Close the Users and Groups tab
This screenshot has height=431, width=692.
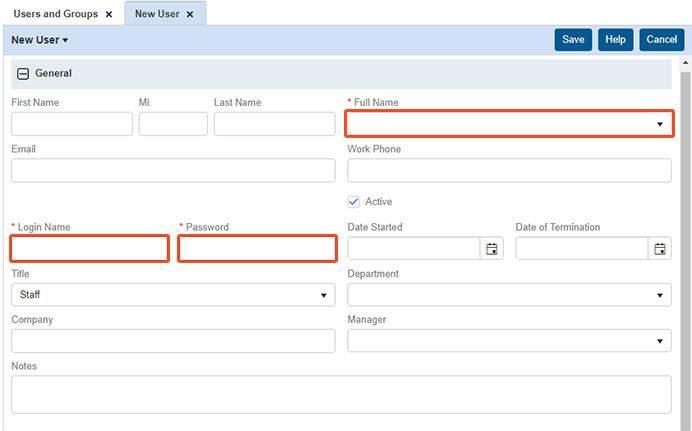click(x=109, y=15)
